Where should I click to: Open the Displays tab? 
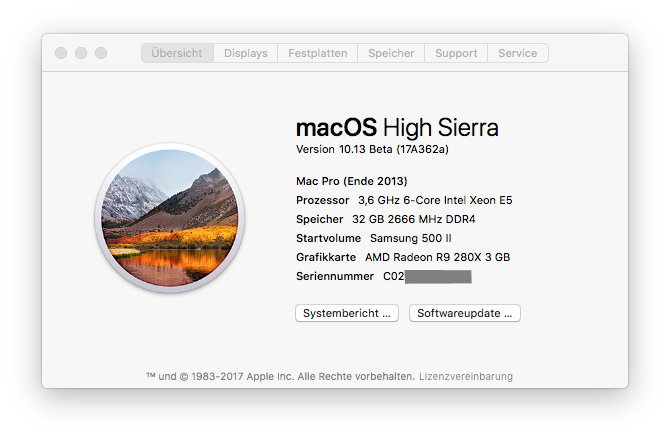point(246,53)
